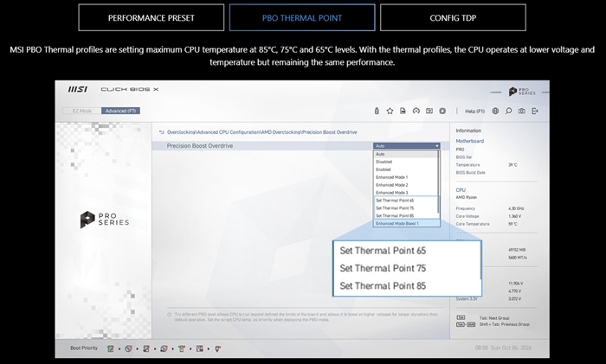
Task: Click the Shift + Tab: Previous Group hint
Action: point(505,324)
